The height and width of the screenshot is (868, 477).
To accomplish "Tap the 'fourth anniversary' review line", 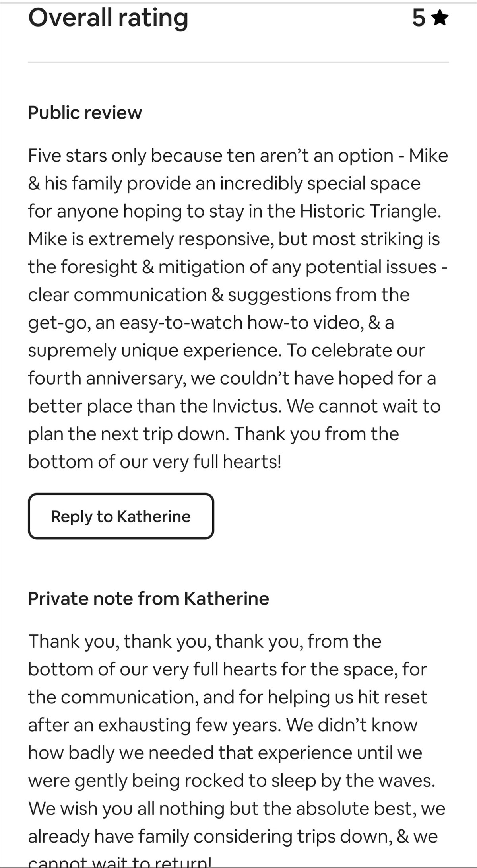I will (x=232, y=378).
